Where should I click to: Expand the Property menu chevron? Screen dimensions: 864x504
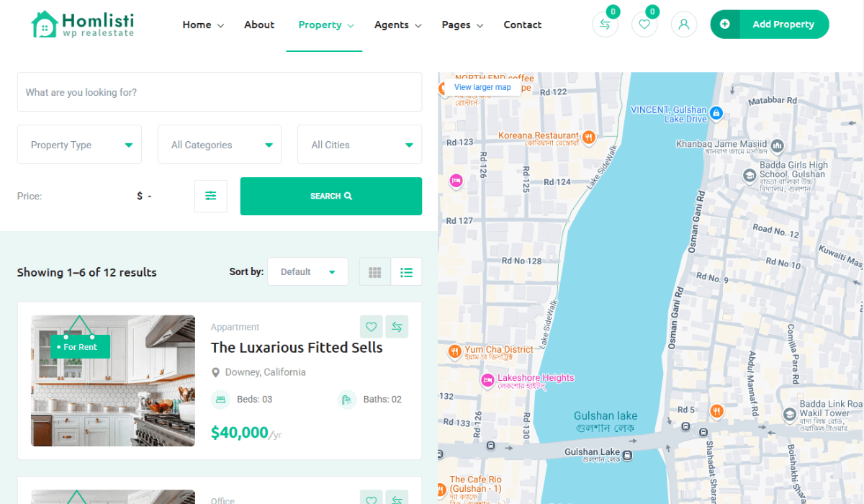pyautogui.click(x=351, y=26)
